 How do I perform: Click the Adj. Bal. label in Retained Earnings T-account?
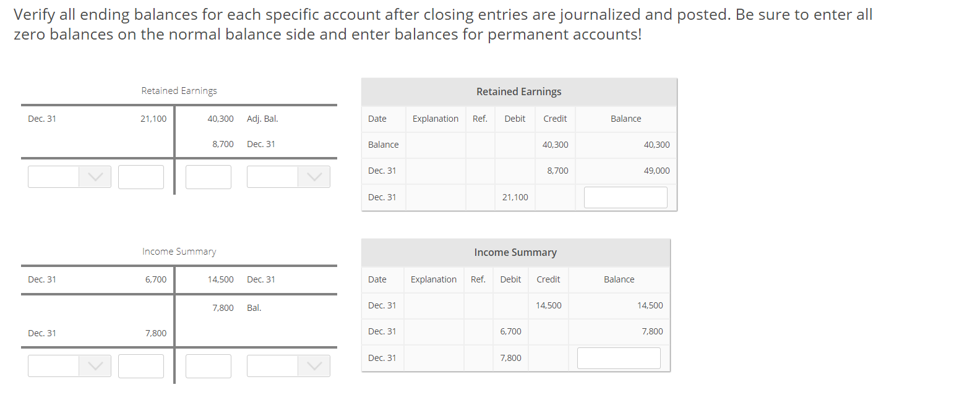pyautogui.click(x=262, y=118)
